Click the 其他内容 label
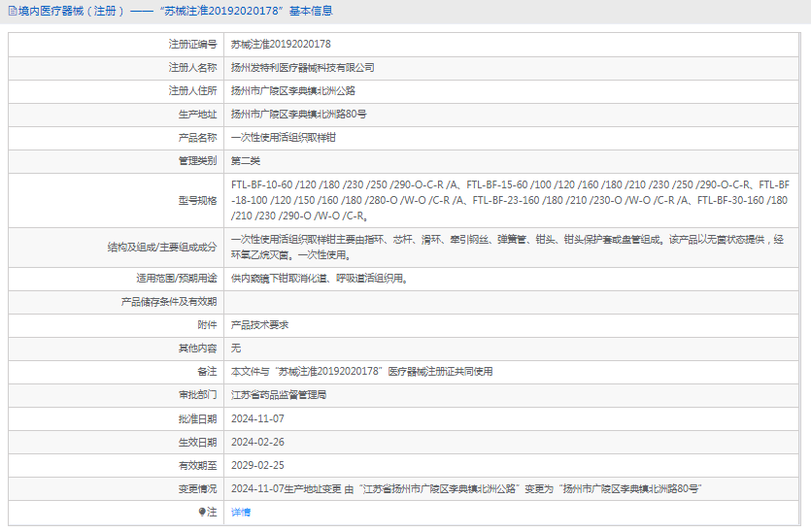The image size is (811, 532). coord(197,349)
